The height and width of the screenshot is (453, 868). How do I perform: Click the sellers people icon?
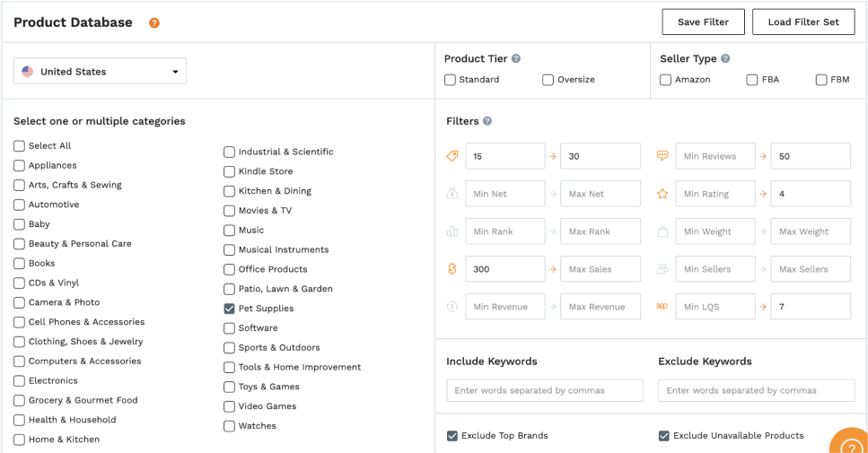click(662, 269)
